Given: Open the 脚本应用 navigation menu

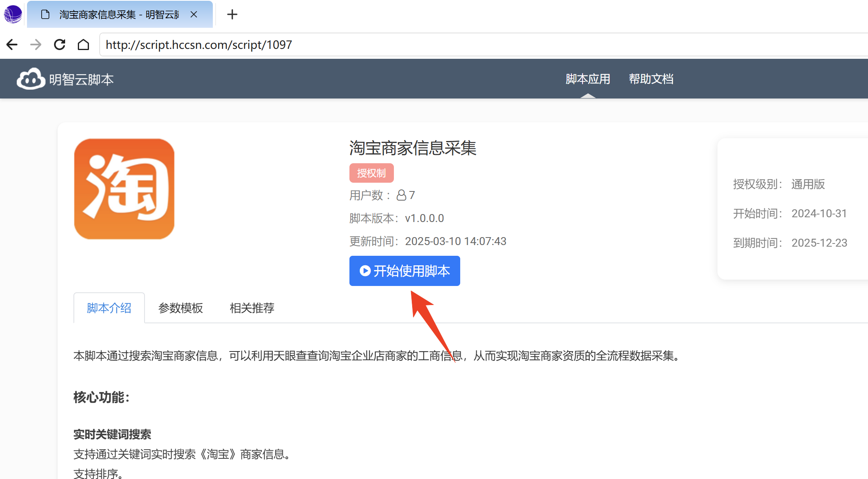Looking at the screenshot, I should [588, 79].
